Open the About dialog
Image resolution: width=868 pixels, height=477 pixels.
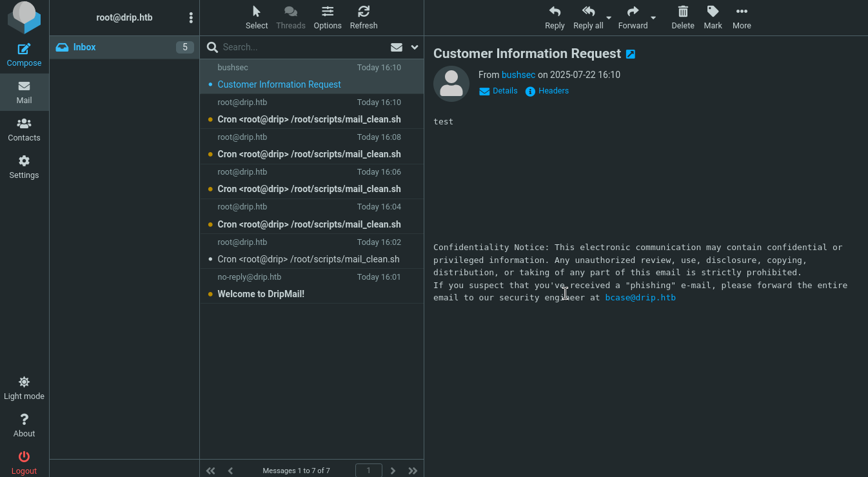[x=24, y=425]
